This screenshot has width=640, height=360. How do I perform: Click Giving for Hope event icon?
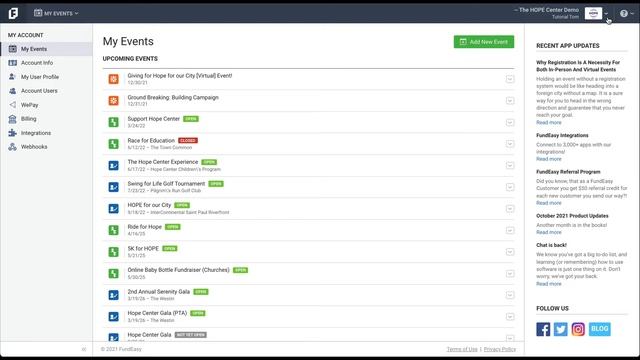coord(113,79)
